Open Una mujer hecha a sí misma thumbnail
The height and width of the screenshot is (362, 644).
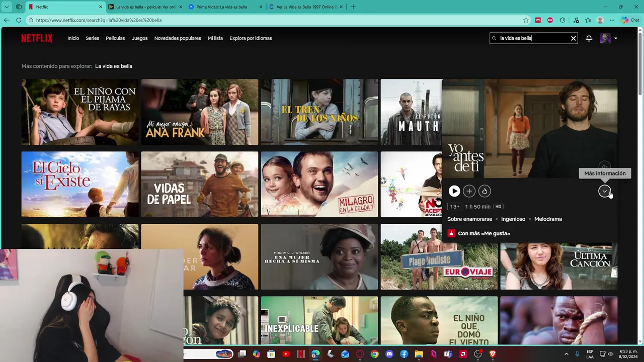[x=319, y=257]
